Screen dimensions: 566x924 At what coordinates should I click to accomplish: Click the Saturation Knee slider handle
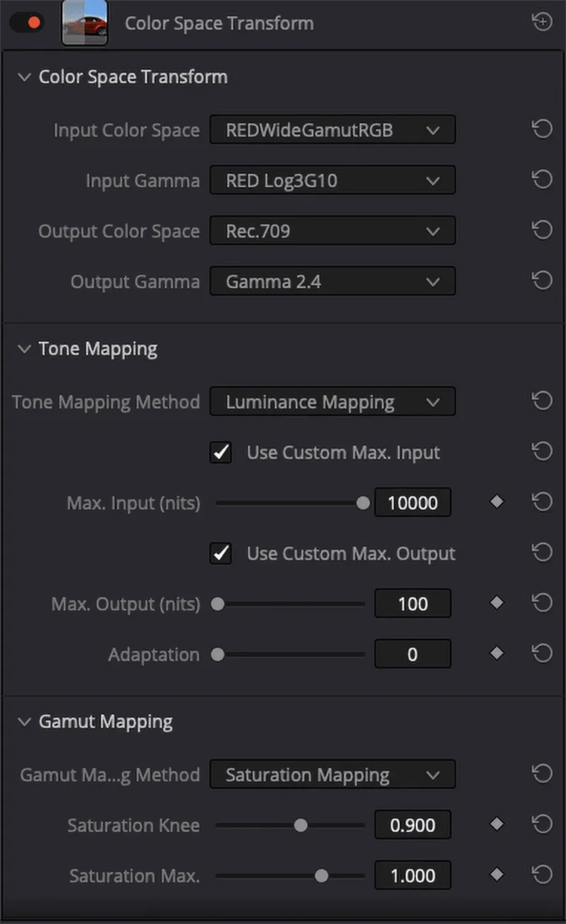[301, 825]
